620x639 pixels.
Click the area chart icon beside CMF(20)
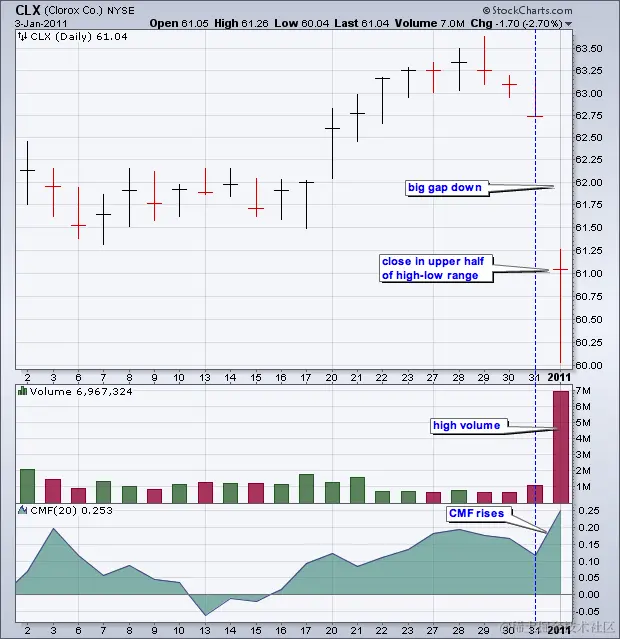click(22, 510)
